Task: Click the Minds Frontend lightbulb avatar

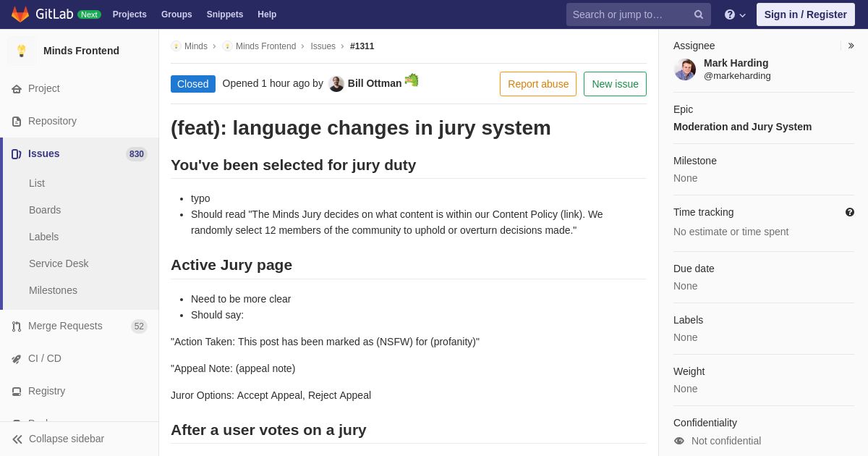Action: pos(22,51)
